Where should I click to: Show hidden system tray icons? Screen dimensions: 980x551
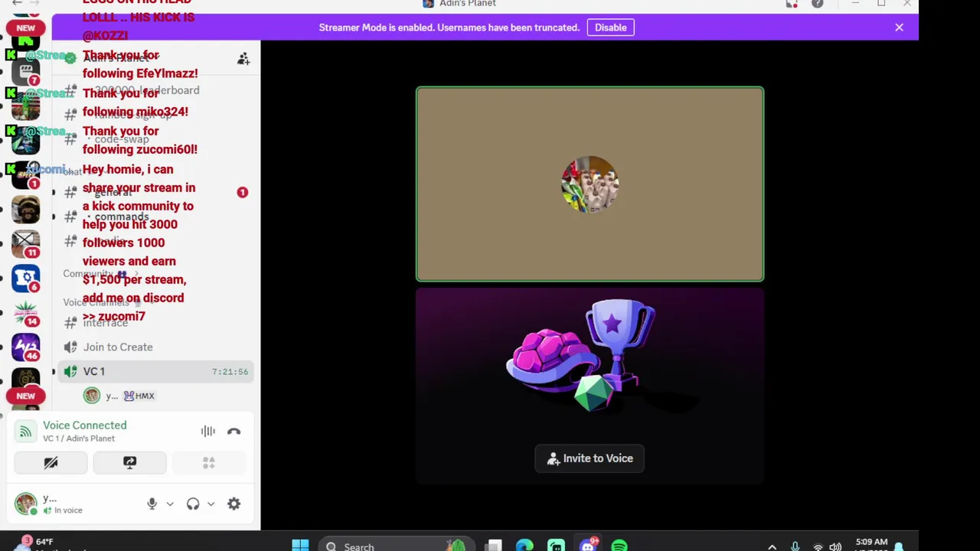tap(772, 546)
